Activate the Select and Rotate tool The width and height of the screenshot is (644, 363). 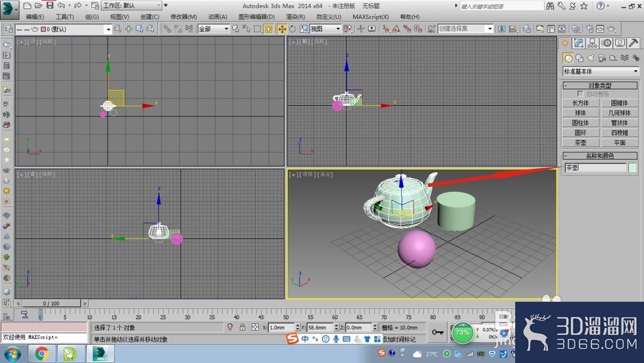pyautogui.click(x=292, y=29)
